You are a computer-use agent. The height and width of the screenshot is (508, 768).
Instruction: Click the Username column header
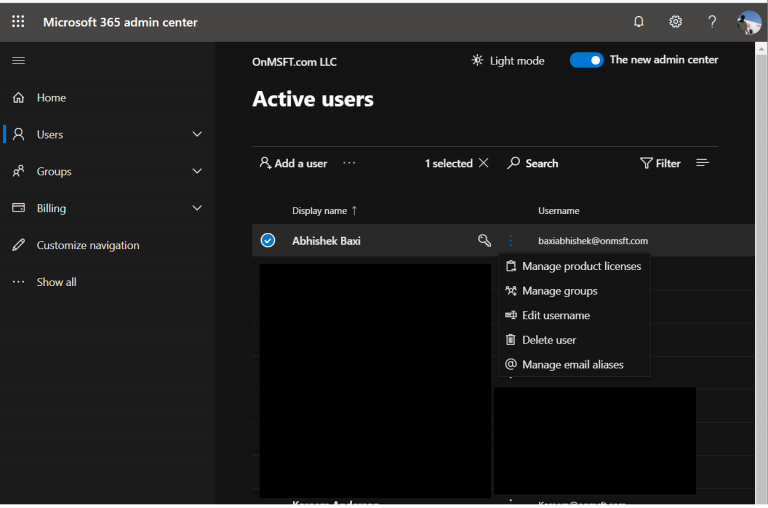tap(558, 211)
